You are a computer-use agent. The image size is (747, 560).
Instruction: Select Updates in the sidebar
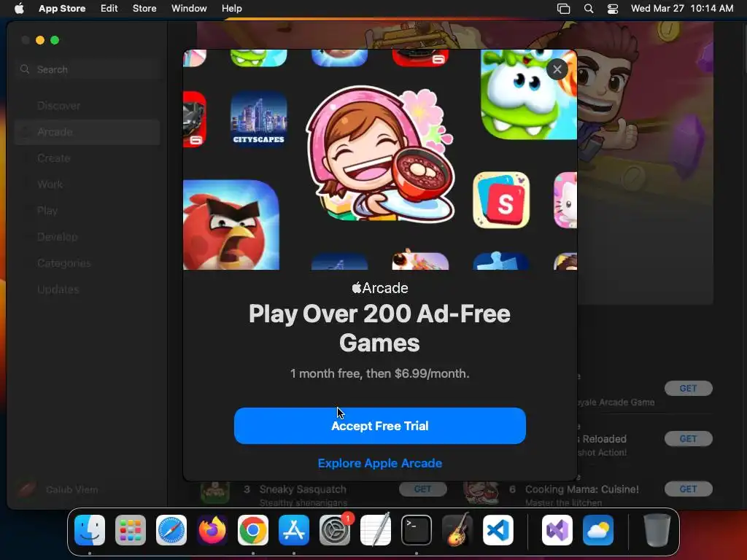tap(88, 289)
